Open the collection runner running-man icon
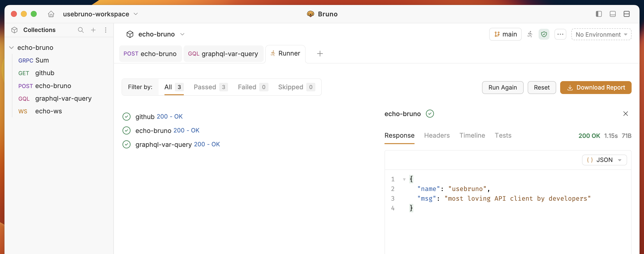 (x=530, y=34)
